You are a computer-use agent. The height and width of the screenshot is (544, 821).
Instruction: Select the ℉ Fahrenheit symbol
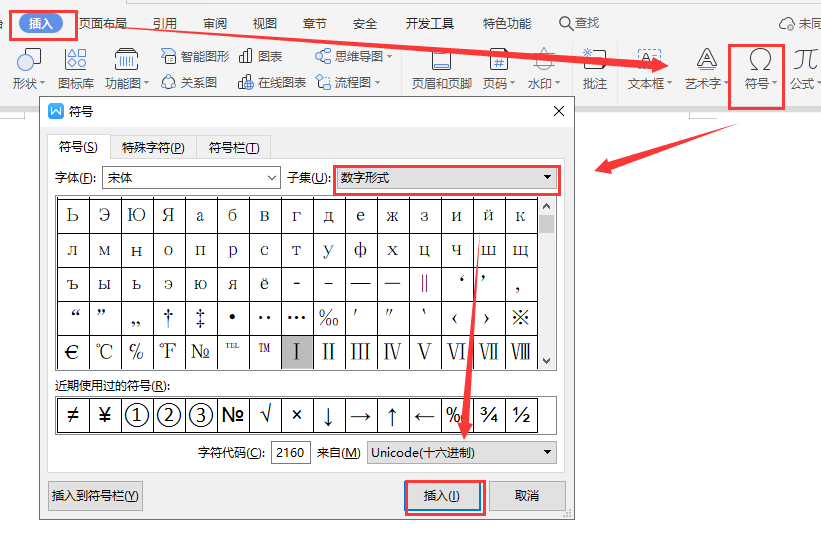click(169, 352)
